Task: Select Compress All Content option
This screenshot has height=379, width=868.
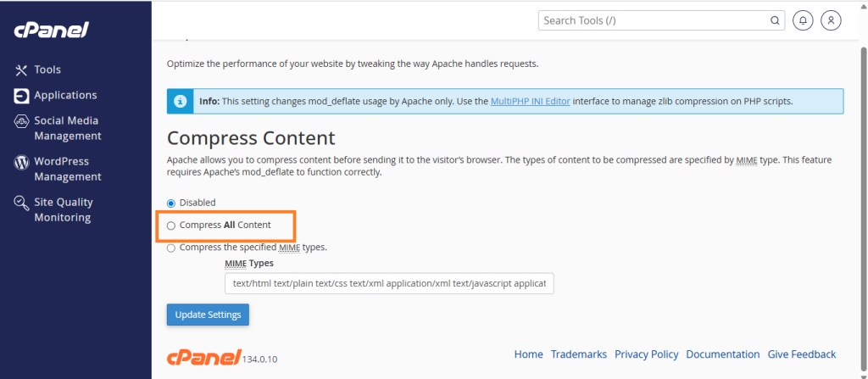Action: (x=171, y=226)
